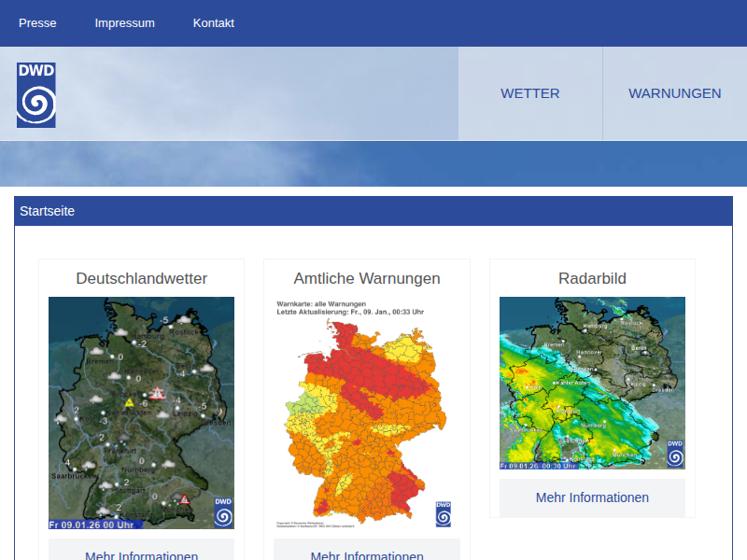Open the WETTER menu

point(529,93)
